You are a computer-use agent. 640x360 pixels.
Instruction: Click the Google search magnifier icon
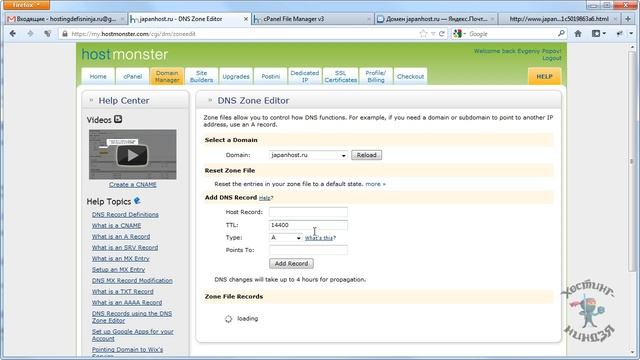click(x=561, y=33)
